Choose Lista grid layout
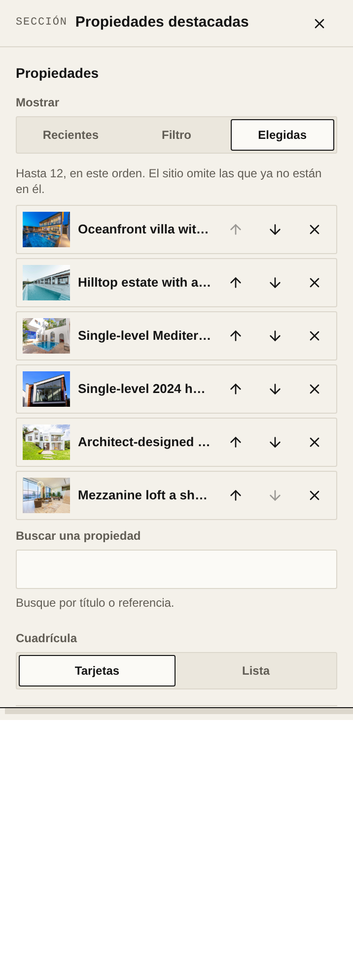 tap(256, 671)
